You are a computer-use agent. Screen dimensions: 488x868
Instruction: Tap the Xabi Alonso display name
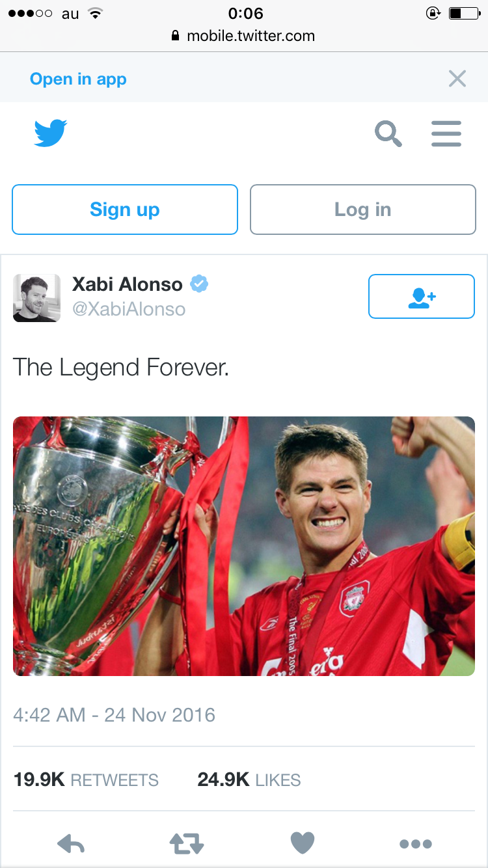point(128,284)
